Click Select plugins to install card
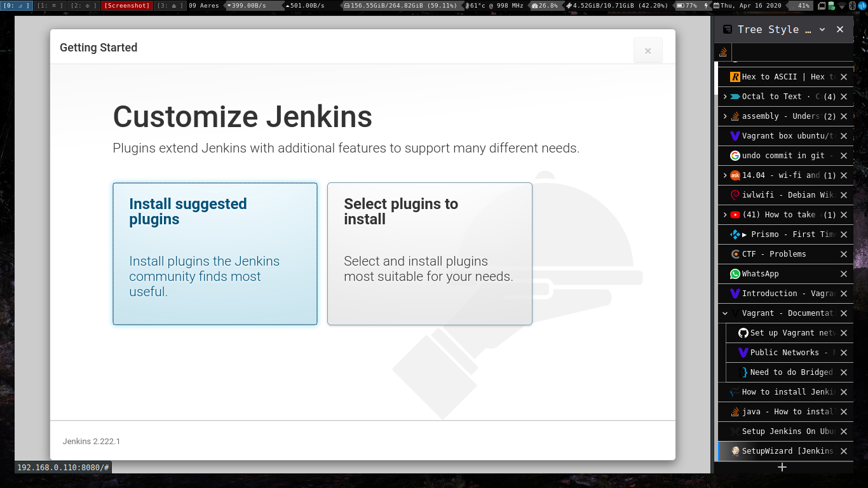 coord(430,254)
